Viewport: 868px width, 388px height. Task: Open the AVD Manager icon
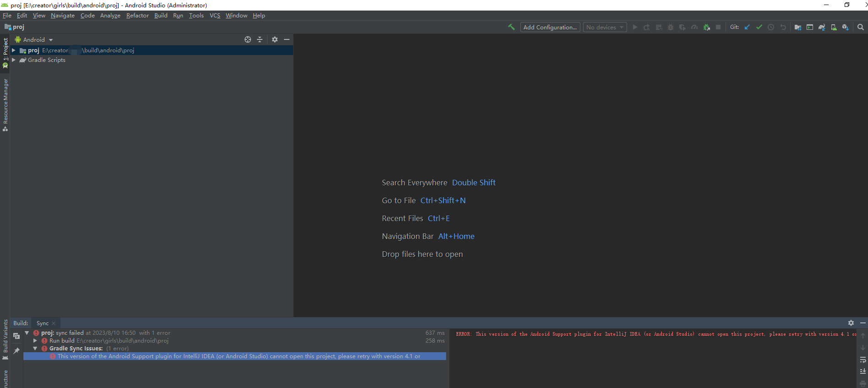834,28
